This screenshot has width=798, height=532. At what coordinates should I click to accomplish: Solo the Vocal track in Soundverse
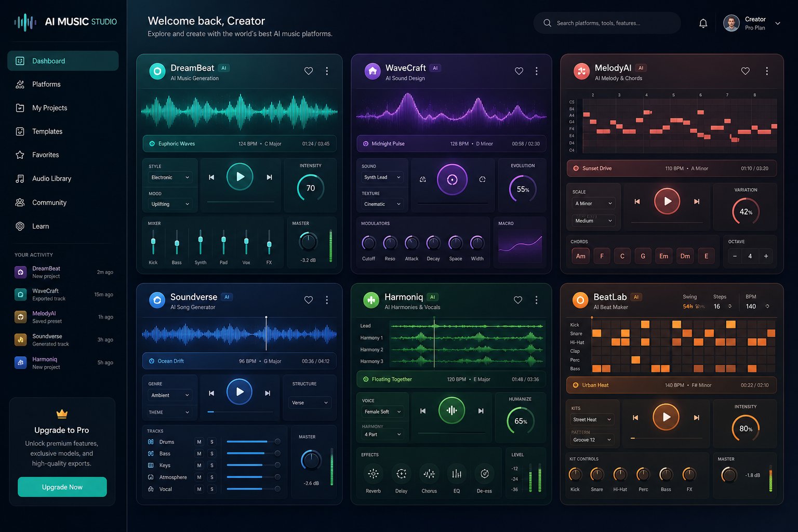coord(211,489)
